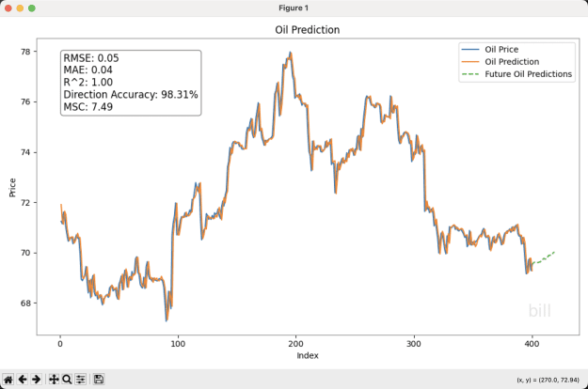
Task: Save the figure with the floppy-disk icon
Action: coord(99,380)
